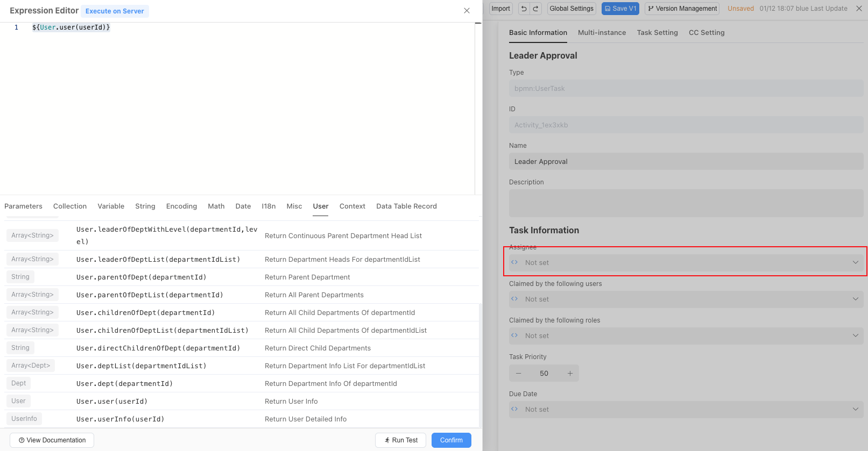Decrease task priority with minus button
This screenshot has height=451, width=868.
click(x=518, y=373)
